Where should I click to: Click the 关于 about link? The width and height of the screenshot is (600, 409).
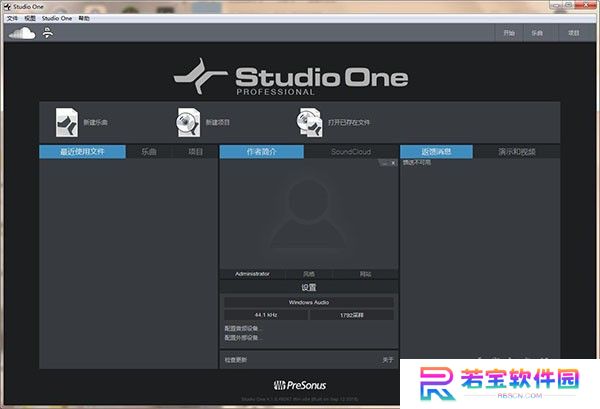point(388,360)
